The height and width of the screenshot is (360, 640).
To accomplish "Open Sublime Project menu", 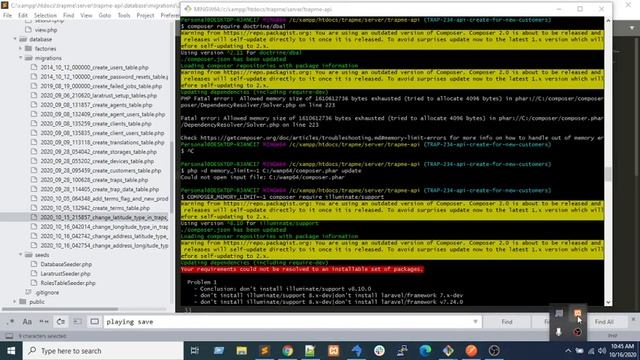I will (x=145, y=15).
